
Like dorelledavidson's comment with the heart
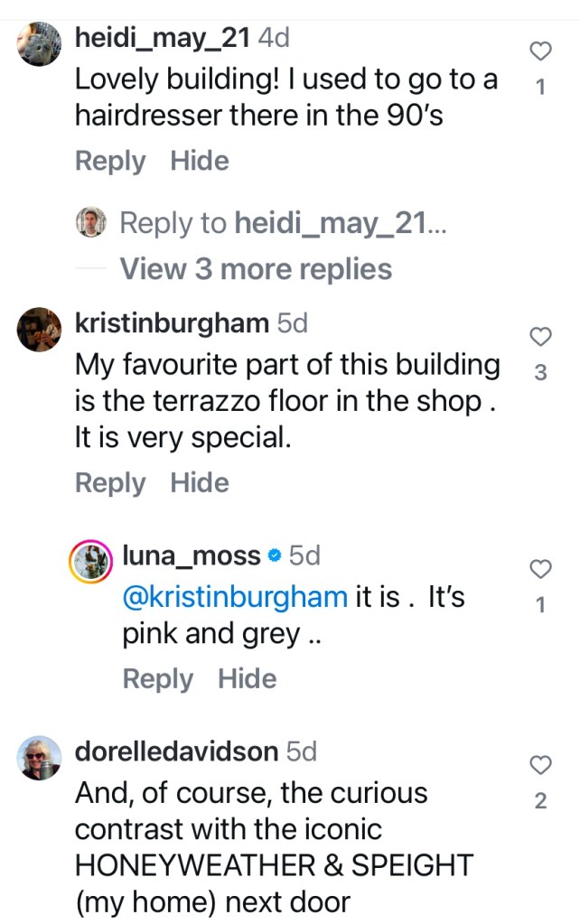(539, 766)
